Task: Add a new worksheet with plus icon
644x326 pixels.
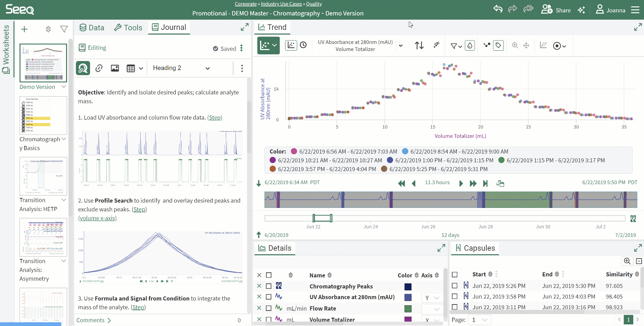Action: [x=24, y=29]
